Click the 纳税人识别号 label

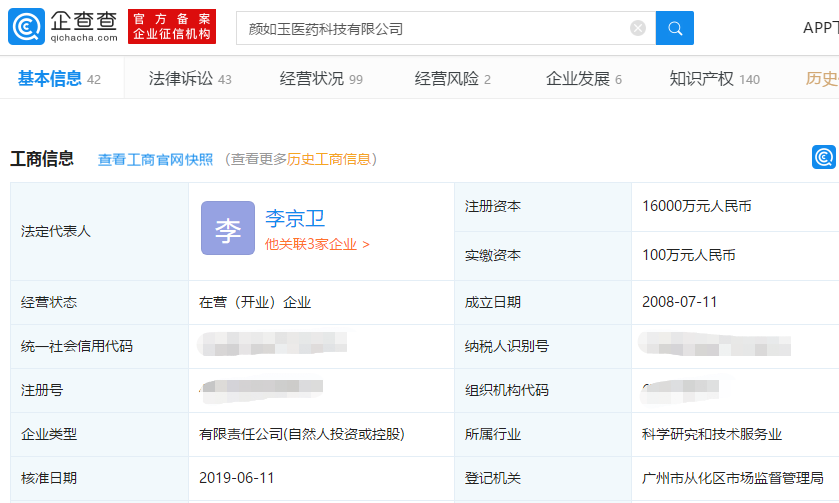tap(507, 346)
